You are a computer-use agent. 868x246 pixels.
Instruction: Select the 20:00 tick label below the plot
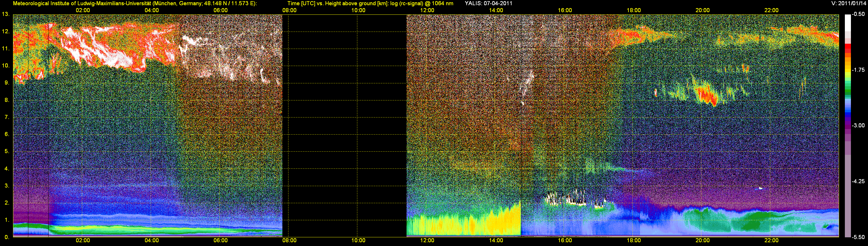point(703,240)
